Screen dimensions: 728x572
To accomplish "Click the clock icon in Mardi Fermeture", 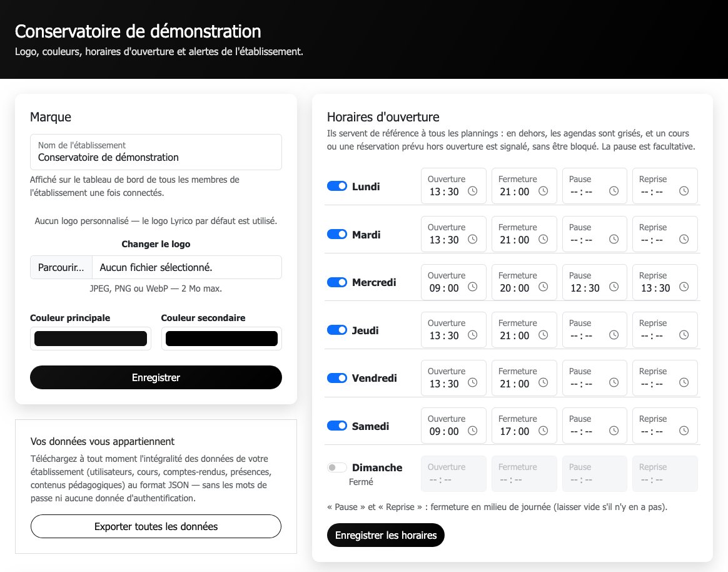I will (543, 239).
